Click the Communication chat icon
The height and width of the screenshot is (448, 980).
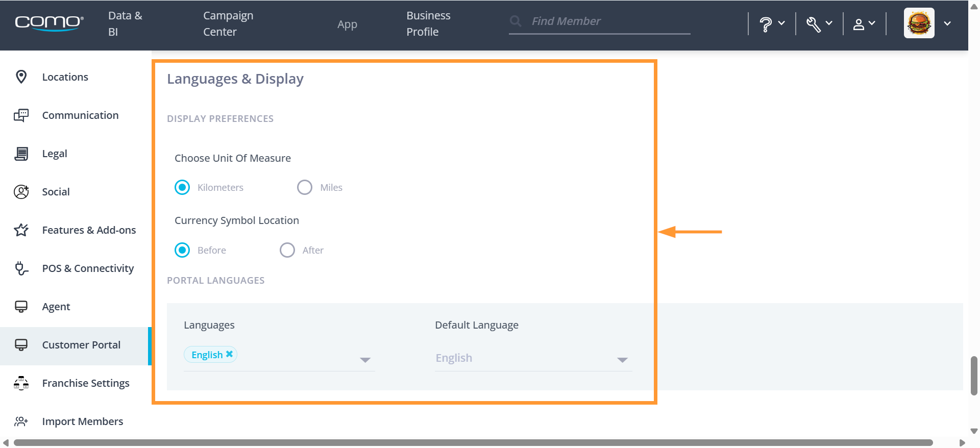(x=21, y=115)
